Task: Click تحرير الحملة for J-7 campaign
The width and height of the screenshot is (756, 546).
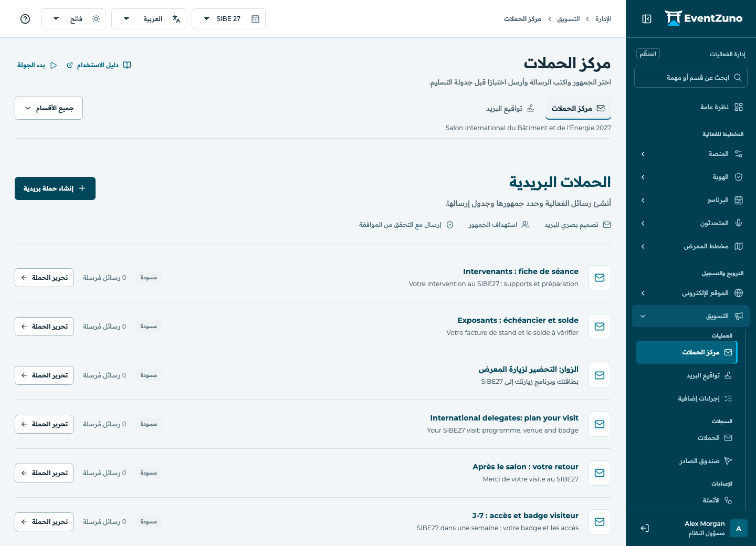Action: click(44, 522)
